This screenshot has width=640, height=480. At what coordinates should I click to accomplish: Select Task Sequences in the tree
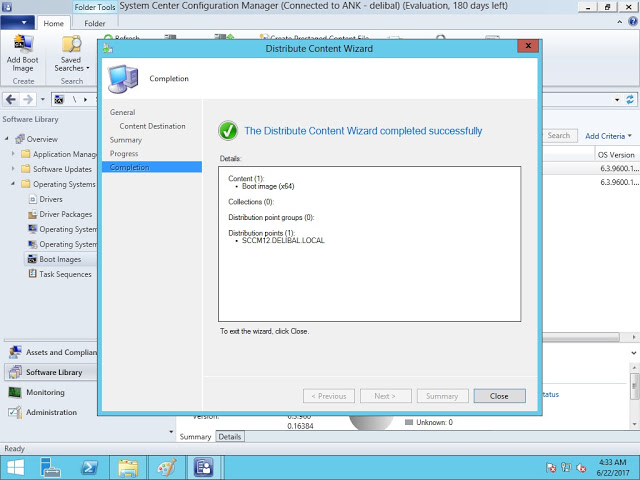tap(65, 274)
